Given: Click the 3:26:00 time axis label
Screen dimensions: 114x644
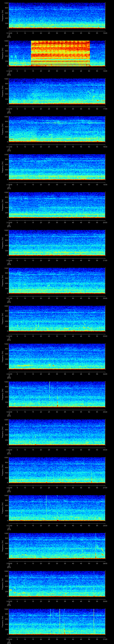Looking at the screenshot, I should [9, 487].
